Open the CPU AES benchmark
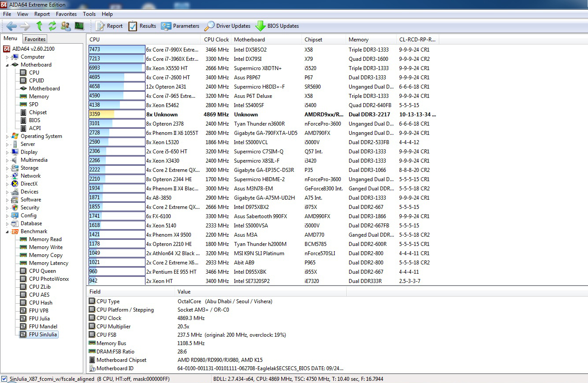The image size is (588, 383). [x=39, y=295]
